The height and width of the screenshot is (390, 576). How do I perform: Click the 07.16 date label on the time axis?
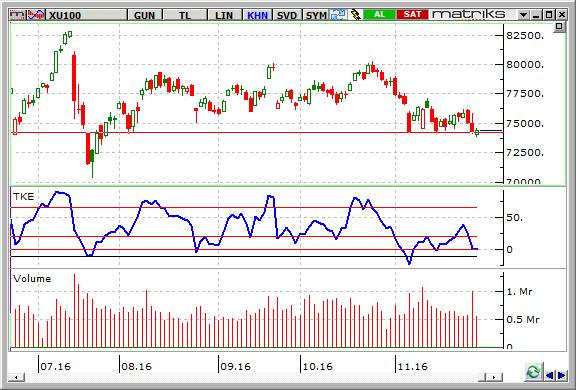(55, 366)
